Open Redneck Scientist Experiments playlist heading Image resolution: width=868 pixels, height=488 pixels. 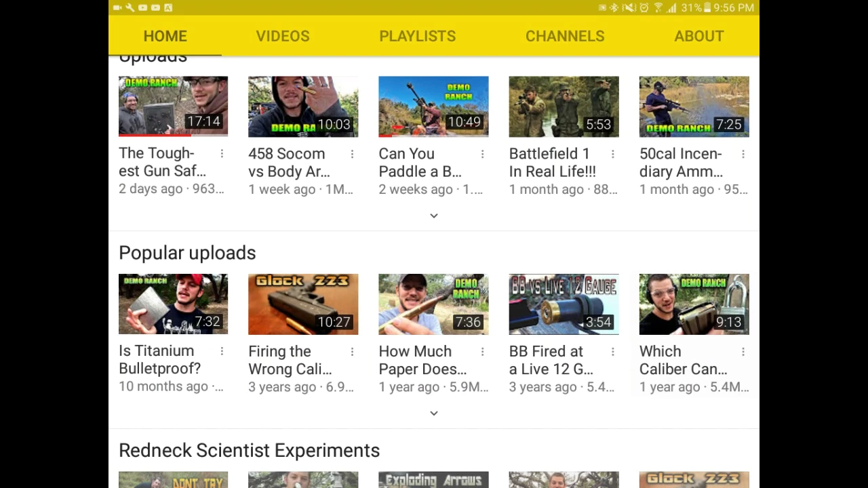(249, 451)
